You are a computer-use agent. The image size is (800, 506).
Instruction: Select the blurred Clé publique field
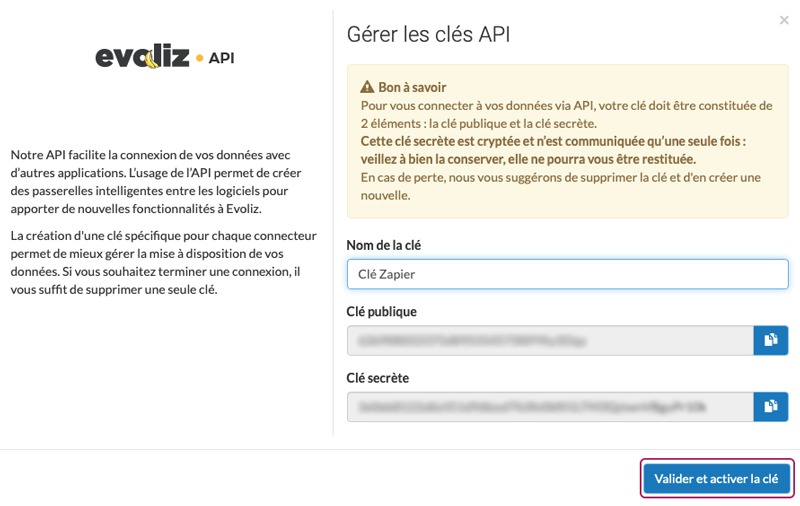(x=550, y=340)
